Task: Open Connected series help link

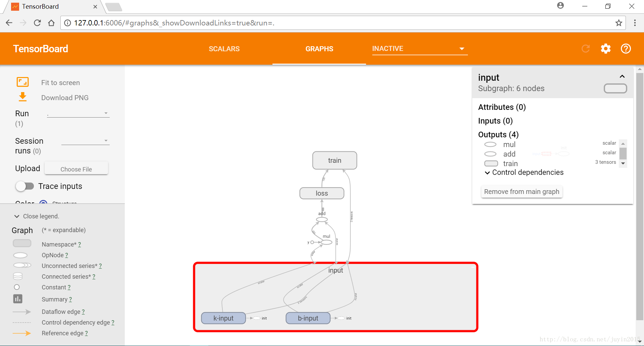Action: pyautogui.click(x=94, y=277)
